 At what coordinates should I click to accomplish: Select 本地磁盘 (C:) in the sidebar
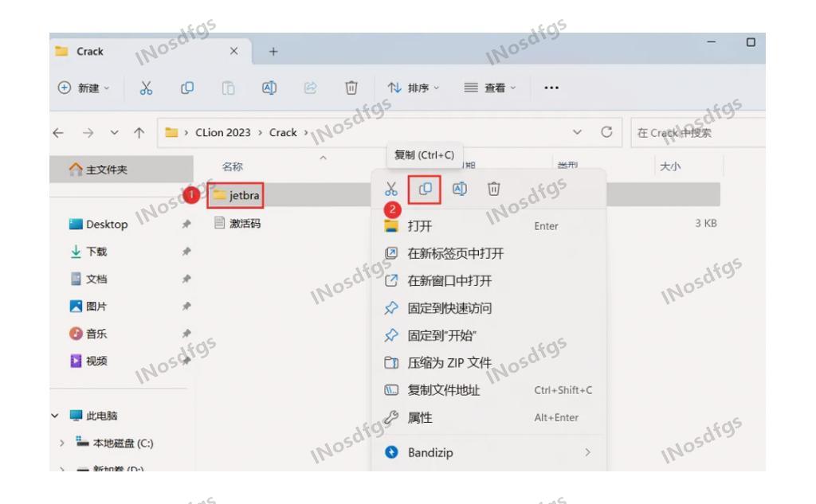click(x=115, y=443)
